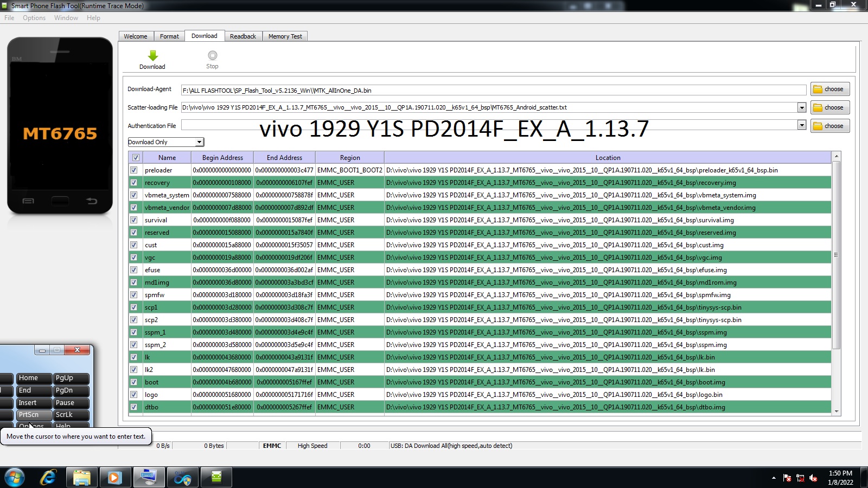The height and width of the screenshot is (488, 868).
Task: Select Smart Phone Flash Tool taskbar icon
Action: pos(216,477)
